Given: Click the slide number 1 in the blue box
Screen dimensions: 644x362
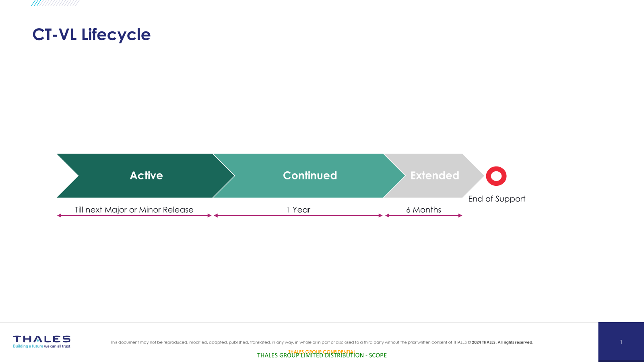Looking at the screenshot, I should click(621, 342).
